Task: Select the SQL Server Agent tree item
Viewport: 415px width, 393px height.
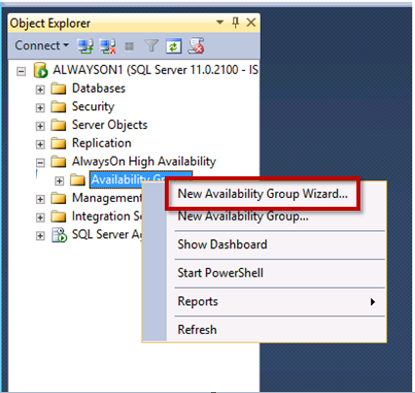Action: point(107,235)
